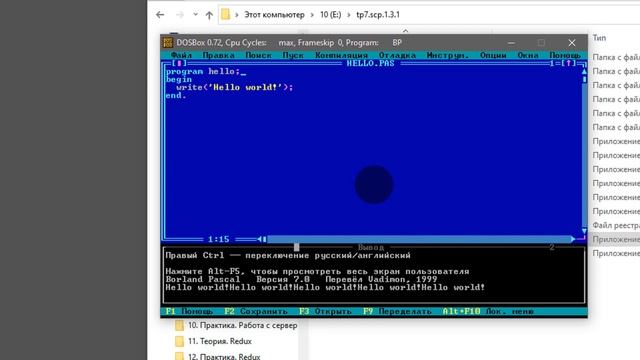Image resolution: width=640 pixels, height=360 pixels.
Task: Open the Пуск menu
Action: [x=293, y=55]
